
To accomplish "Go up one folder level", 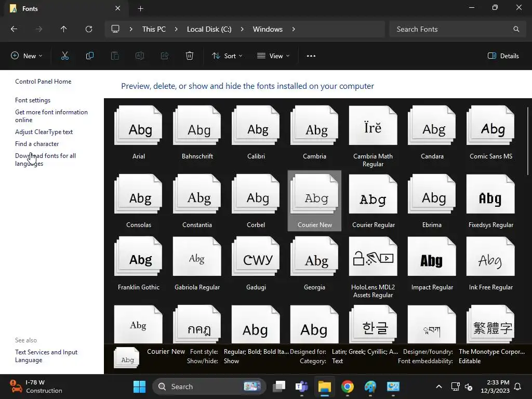I will [x=63, y=29].
